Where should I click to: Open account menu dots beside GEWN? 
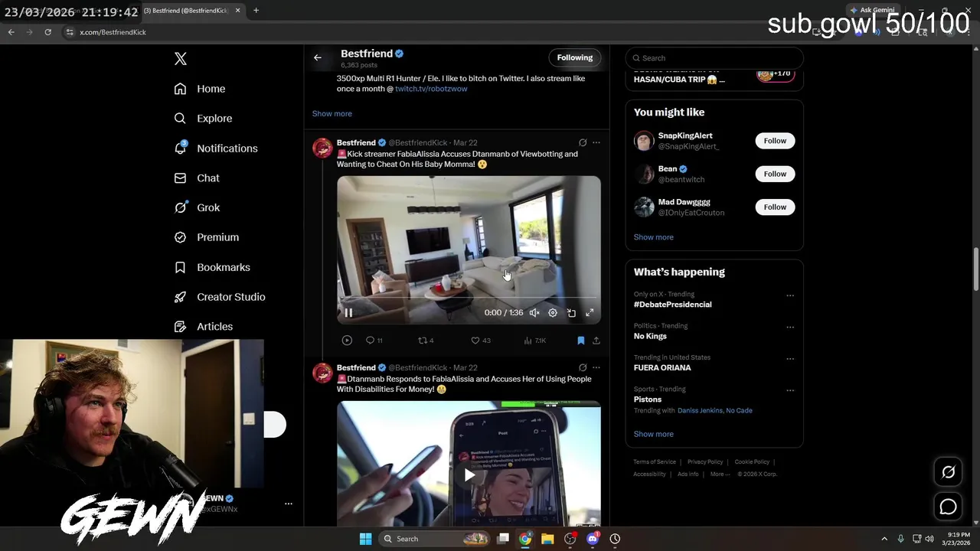[x=289, y=504]
